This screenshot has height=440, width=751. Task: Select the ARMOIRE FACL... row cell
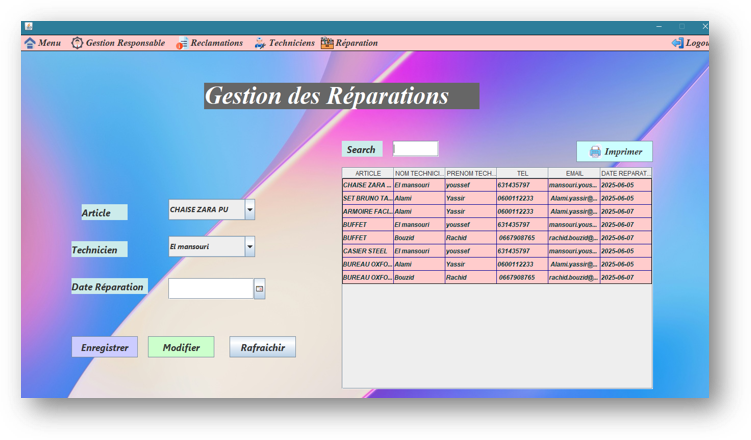(368, 211)
